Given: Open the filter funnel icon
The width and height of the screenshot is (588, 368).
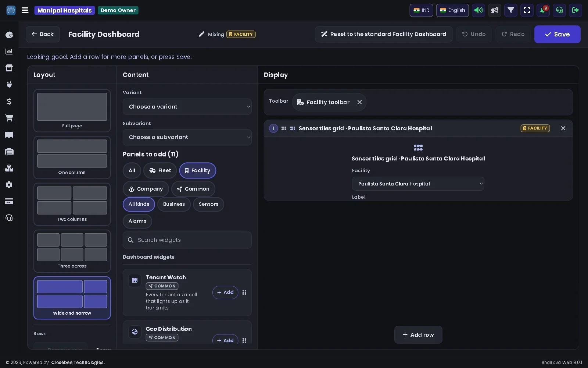Looking at the screenshot, I should click(511, 10).
